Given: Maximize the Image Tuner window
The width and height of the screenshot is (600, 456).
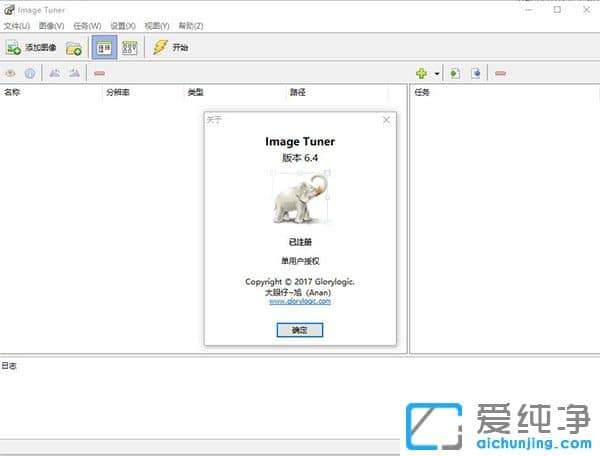Looking at the screenshot, I should tap(558, 10).
